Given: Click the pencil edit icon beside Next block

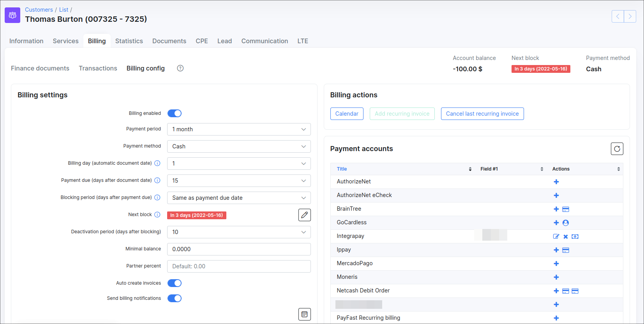Looking at the screenshot, I should (x=304, y=215).
